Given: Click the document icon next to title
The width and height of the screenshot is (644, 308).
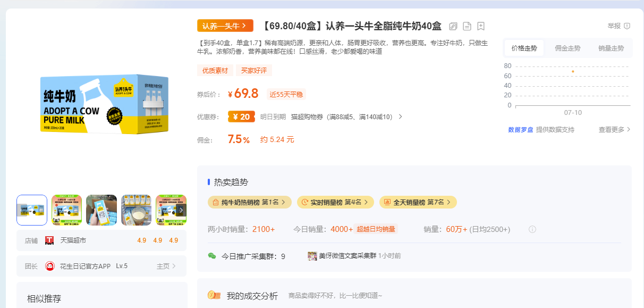Looking at the screenshot, I should click(467, 26).
